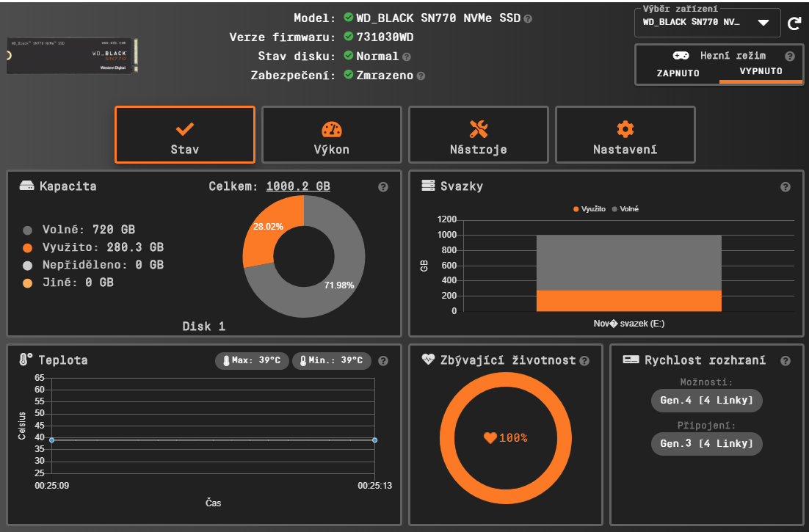Click the Svazky volumes icon
Image resolution: width=809 pixels, height=532 pixels.
pyautogui.click(x=428, y=186)
